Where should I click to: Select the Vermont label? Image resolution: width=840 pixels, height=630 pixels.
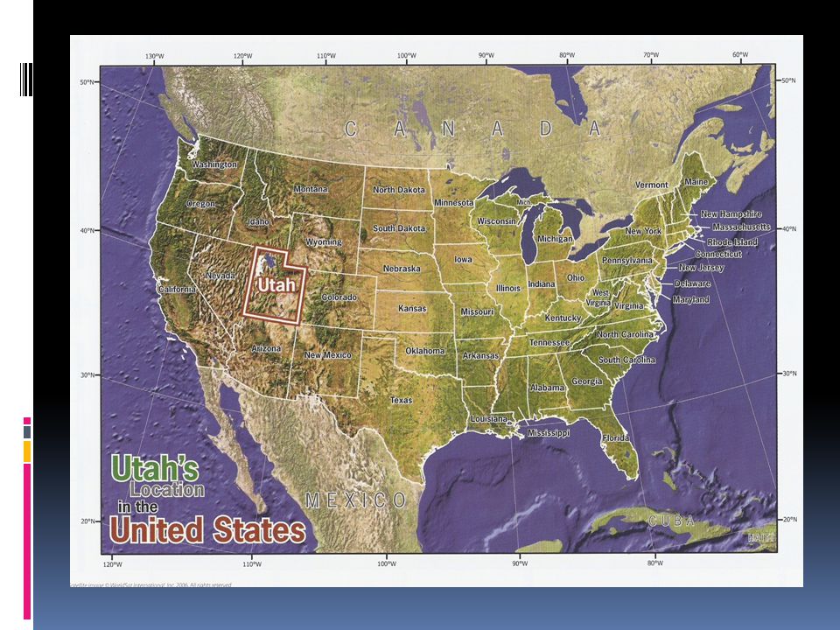point(651,185)
